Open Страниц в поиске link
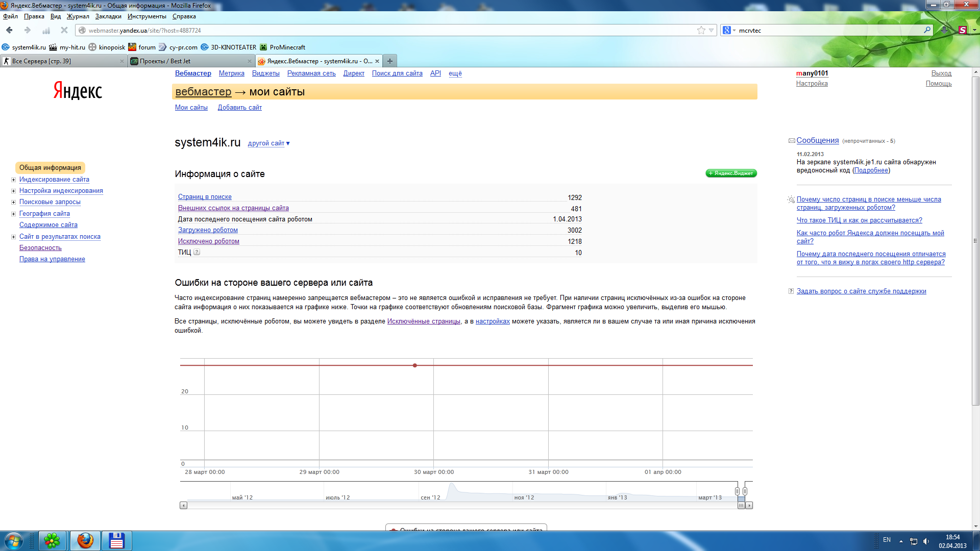 point(205,197)
